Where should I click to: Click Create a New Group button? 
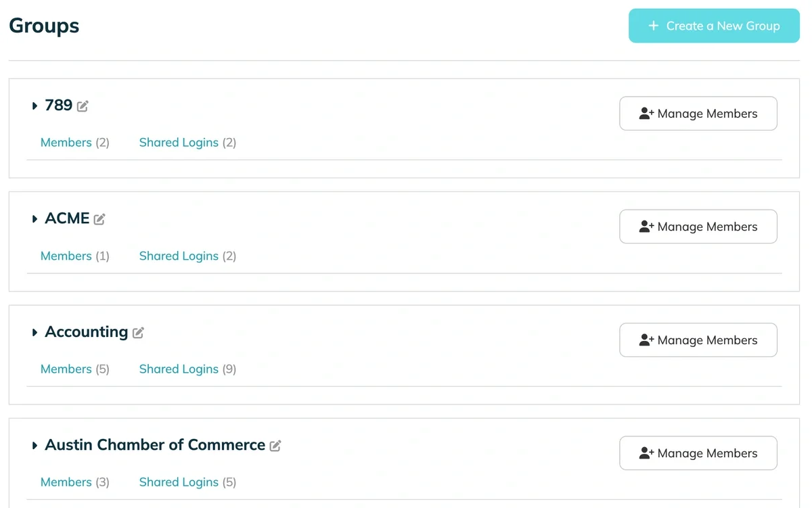click(714, 26)
